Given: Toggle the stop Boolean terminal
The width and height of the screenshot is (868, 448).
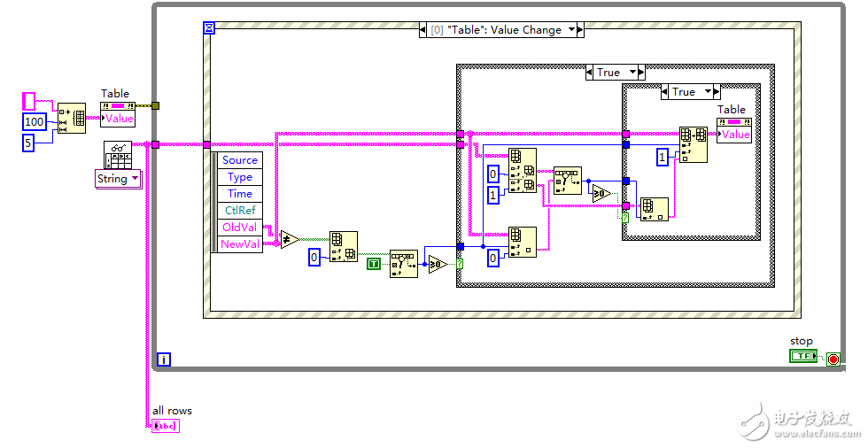Looking at the screenshot, I should coord(803,356).
